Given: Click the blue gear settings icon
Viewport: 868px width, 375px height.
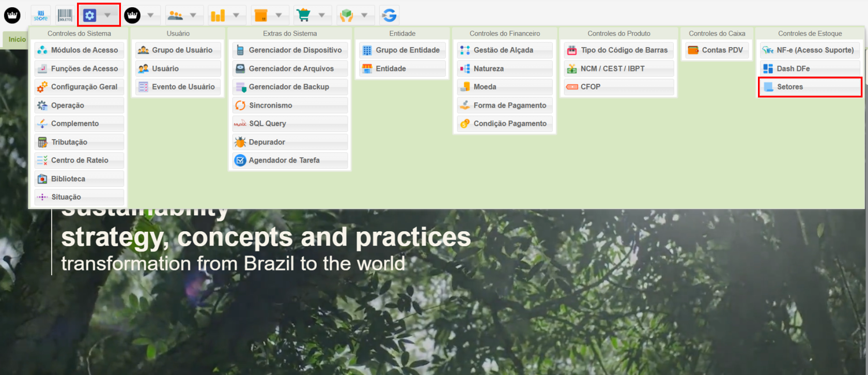Looking at the screenshot, I should [x=90, y=16].
